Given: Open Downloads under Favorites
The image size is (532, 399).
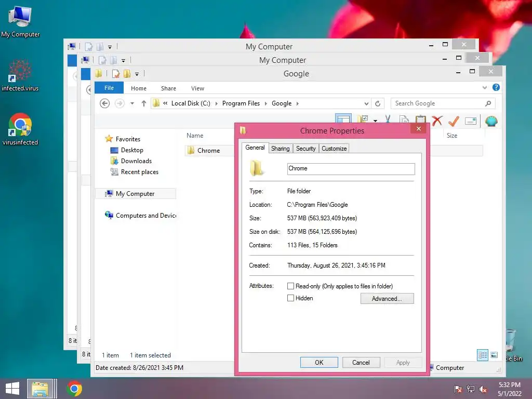Looking at the screenshot, I should coord(131,161).
